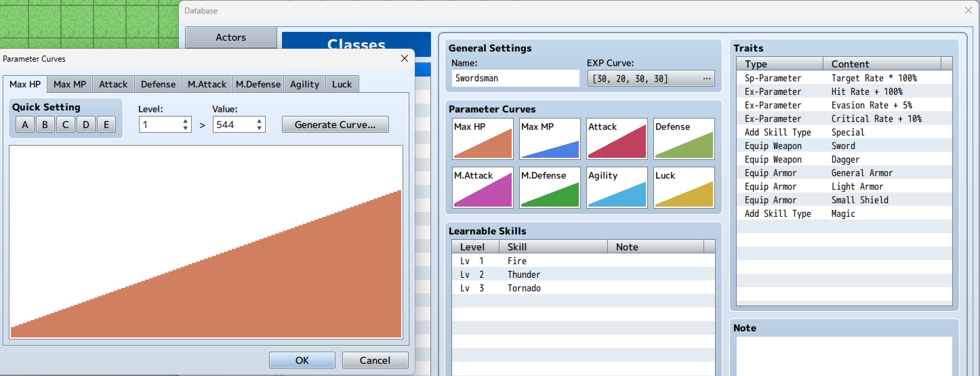Apply Quick Setting E
The width and height of the screenshot is (980, 376).
pyautogui.click(x=106, y=125)
